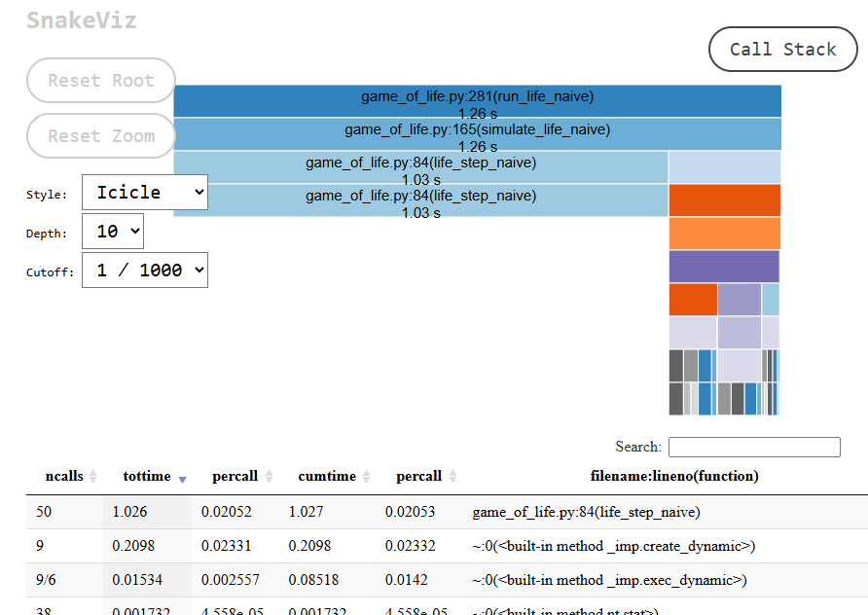Click the pale blue block beside life_step_naive
This screenshot has width=868, height=615.
coord(725,167)
